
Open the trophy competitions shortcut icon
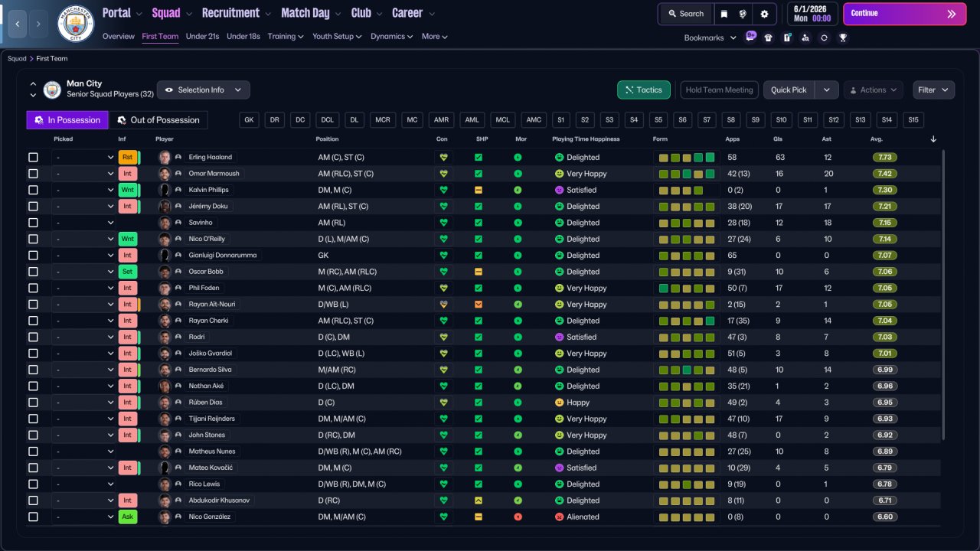click(x=842, y=37)
